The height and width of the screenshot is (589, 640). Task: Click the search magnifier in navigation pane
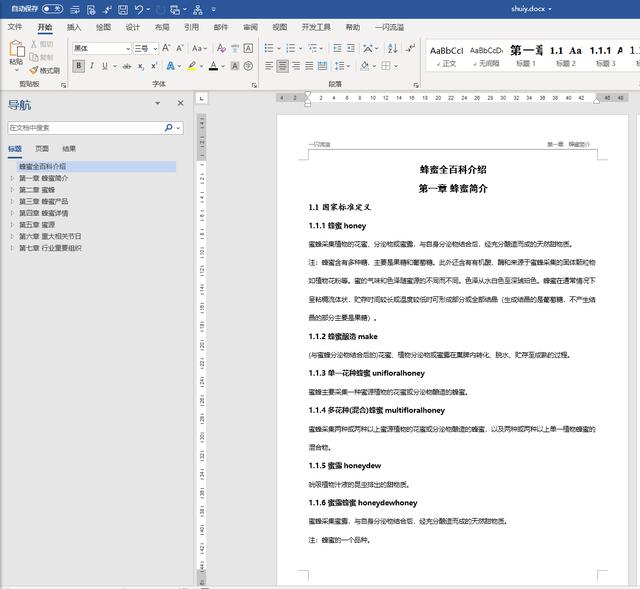tap(169, 128)
